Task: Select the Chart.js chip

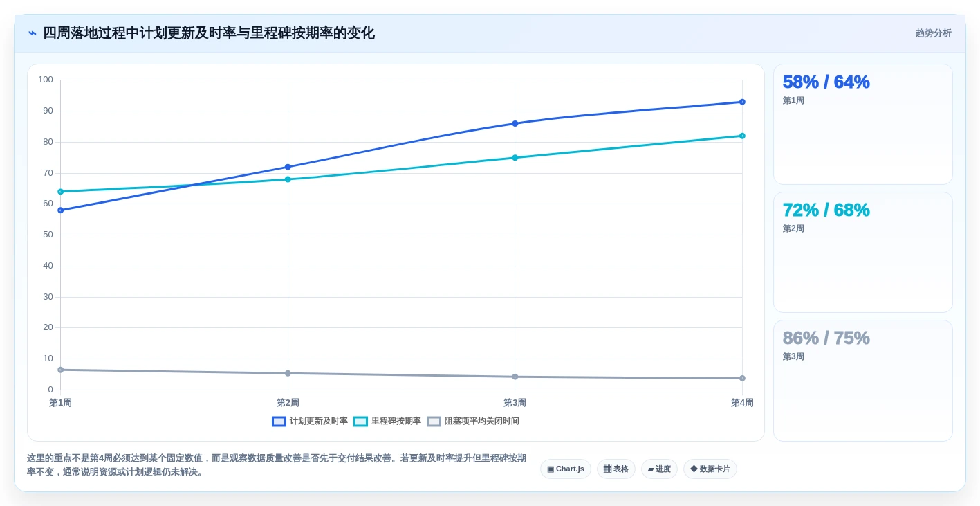Action: click(566, 469)
